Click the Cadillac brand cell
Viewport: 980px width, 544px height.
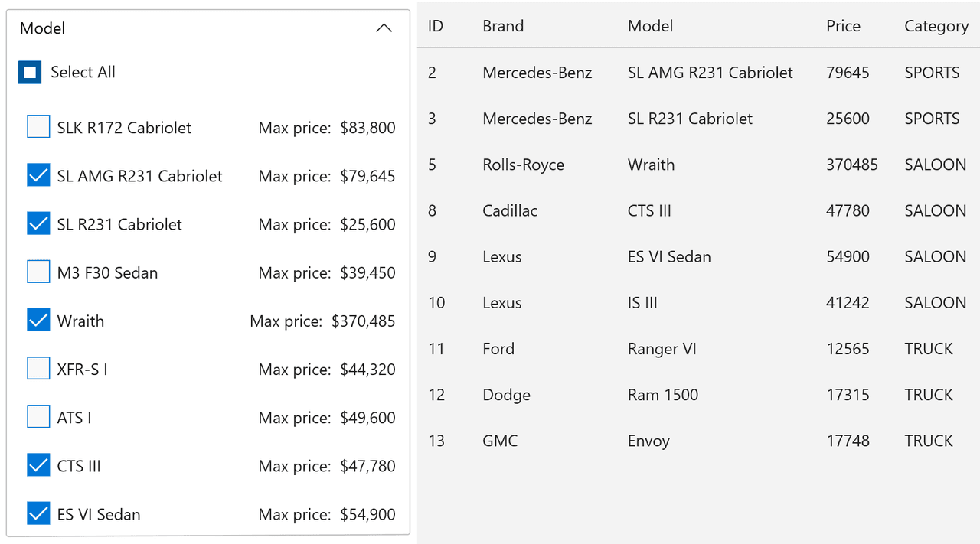tap(510, 210)
